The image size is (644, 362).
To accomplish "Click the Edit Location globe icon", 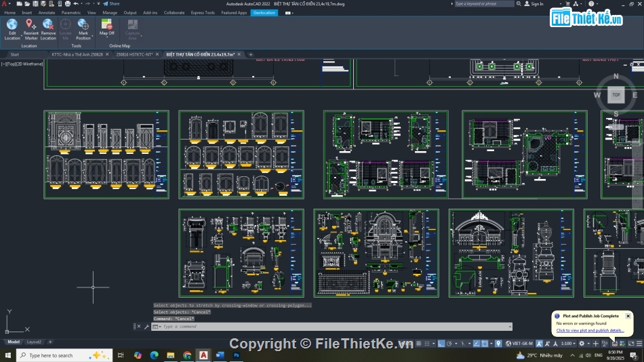I will (12, 25).
